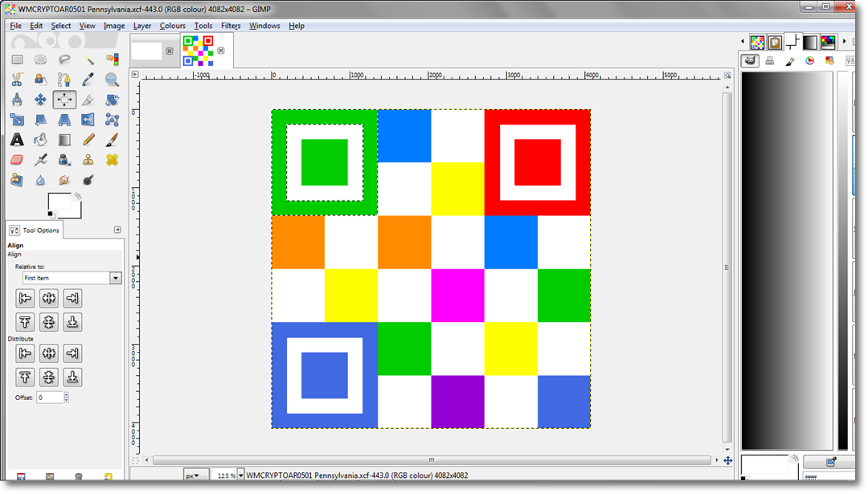868x494 pixels.
Task: Select the Perspective tool
Action: (x=64, y=120)
